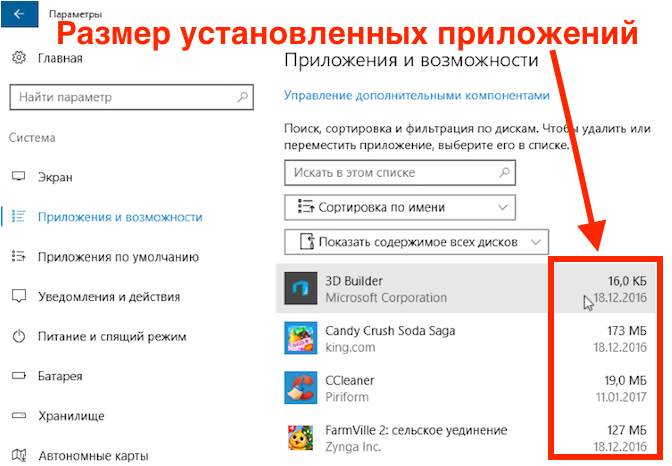Select Candy Crush Soda Saga entry
This screenshot has height=466, width=672.
click(465, 338)
